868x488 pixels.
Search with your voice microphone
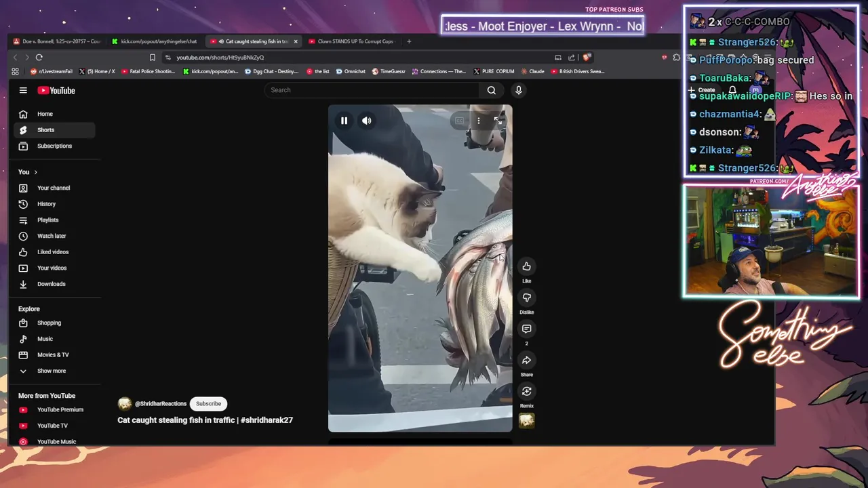point(519,90)
